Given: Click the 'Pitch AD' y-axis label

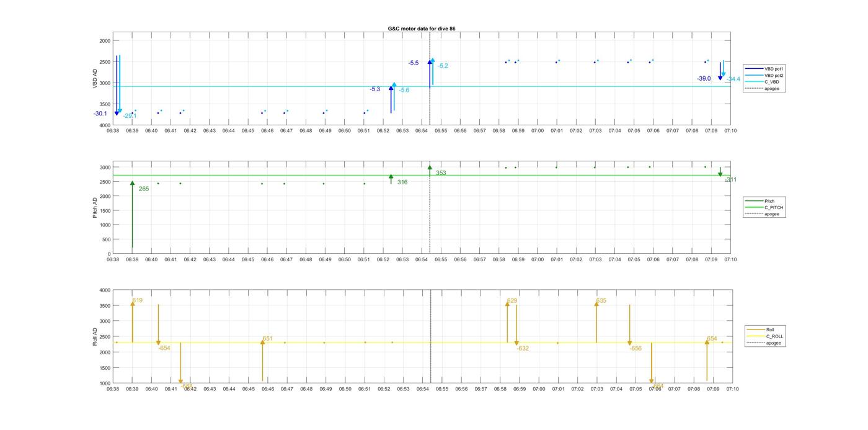Looking at the screenshot, I should click(x=95, y=207).
